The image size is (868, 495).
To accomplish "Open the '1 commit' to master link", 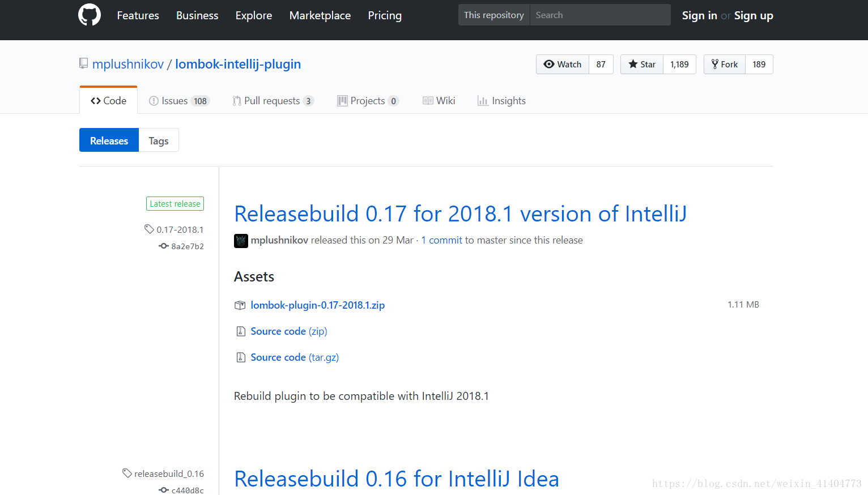I will click(442, 240).
